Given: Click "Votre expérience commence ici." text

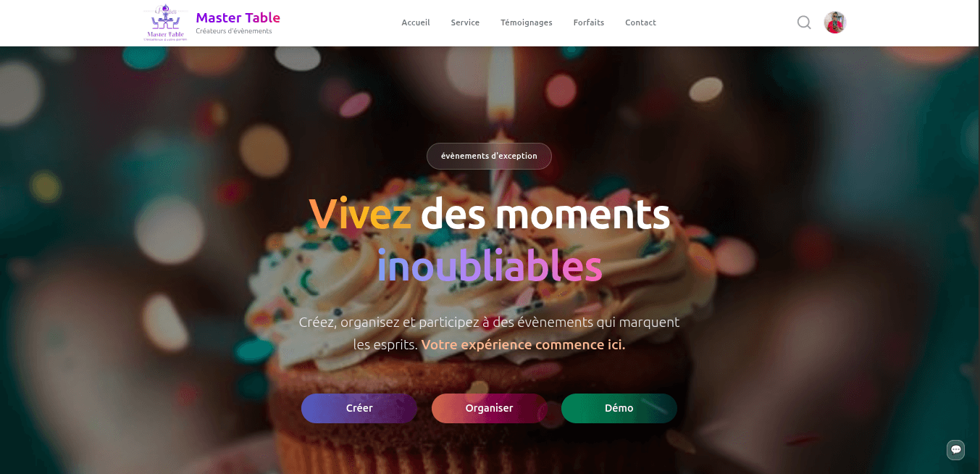Looking at the screenshot, I should click(523, 345).
